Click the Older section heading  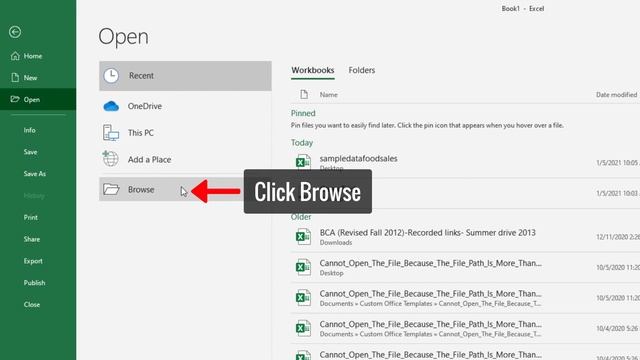tap(301, 217)
